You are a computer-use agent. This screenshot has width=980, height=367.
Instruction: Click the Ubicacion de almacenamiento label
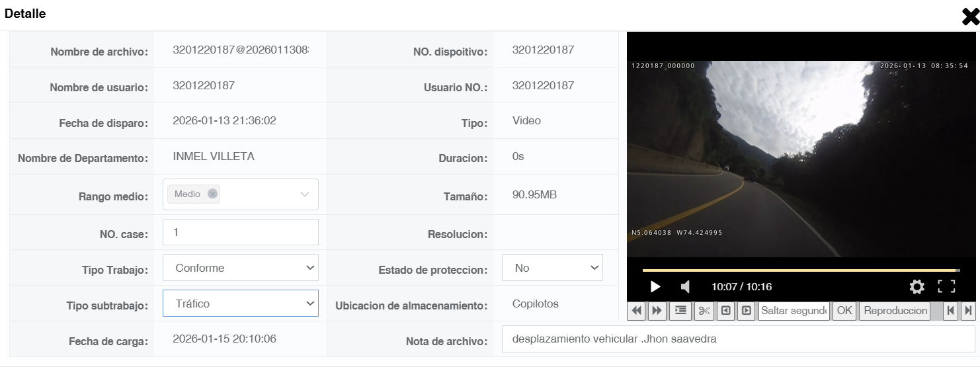(411, 306)
